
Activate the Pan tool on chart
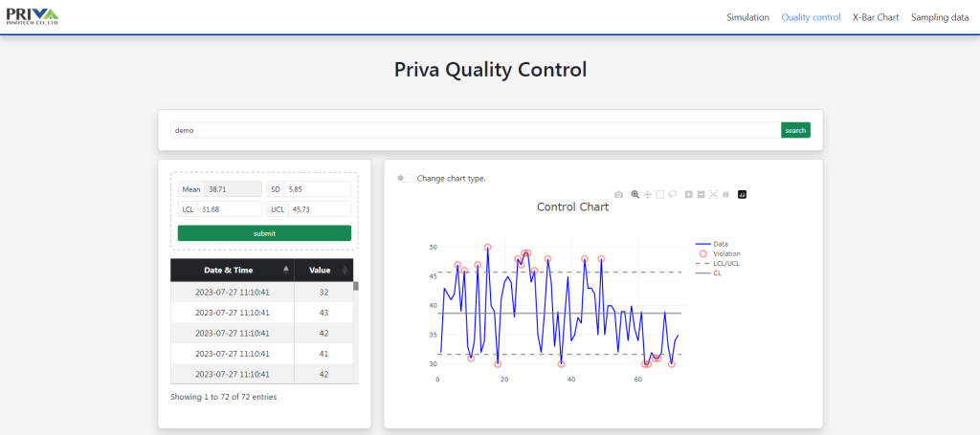[648, 194]
